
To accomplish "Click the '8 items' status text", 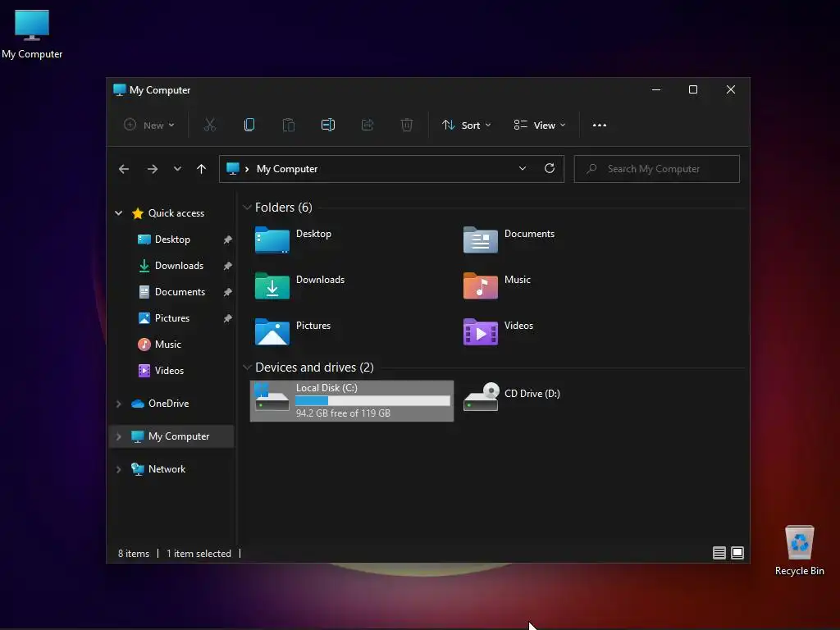I will click(x=134, y=554).
